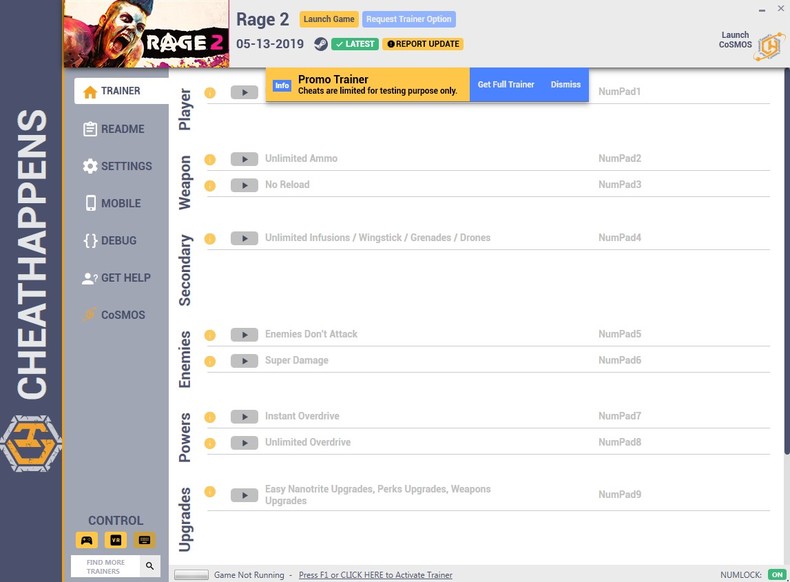Click the game status progress bar

click(x=191, y=575)
